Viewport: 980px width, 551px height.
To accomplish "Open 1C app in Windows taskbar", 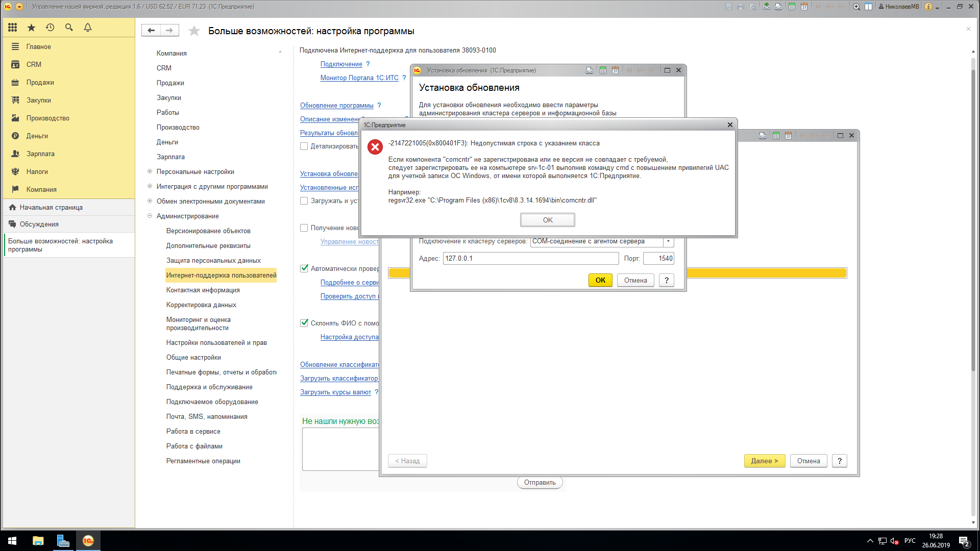I will (x=88, y=541).
